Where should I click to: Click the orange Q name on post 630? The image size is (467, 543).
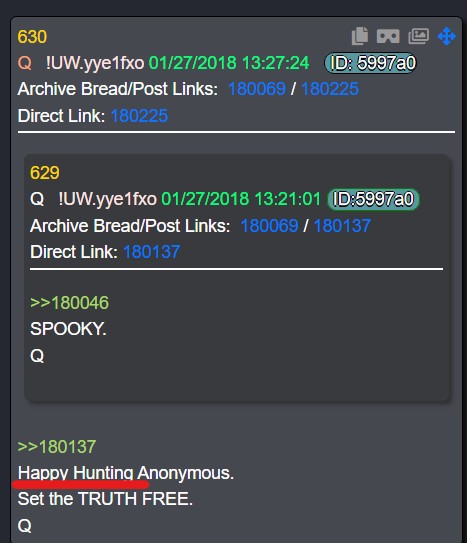(x=25, y=63)
